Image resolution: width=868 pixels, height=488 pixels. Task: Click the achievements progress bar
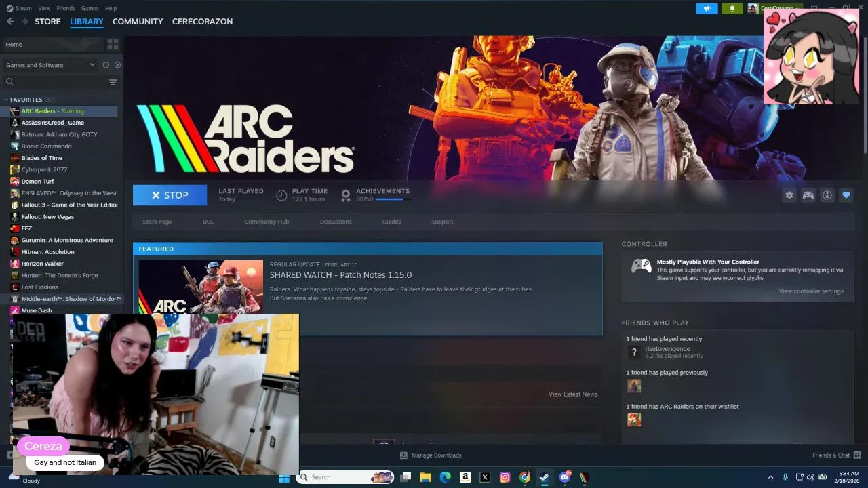393,199
